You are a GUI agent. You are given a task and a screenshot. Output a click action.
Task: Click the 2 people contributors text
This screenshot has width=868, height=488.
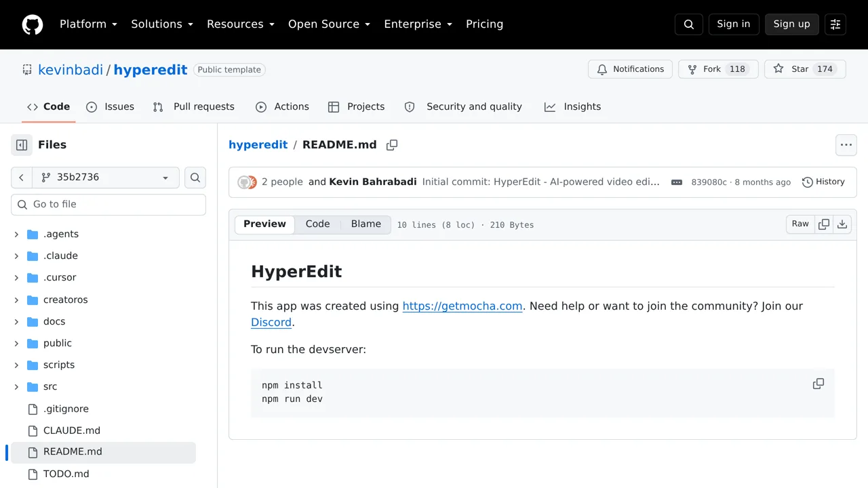[x=282, y=182]
